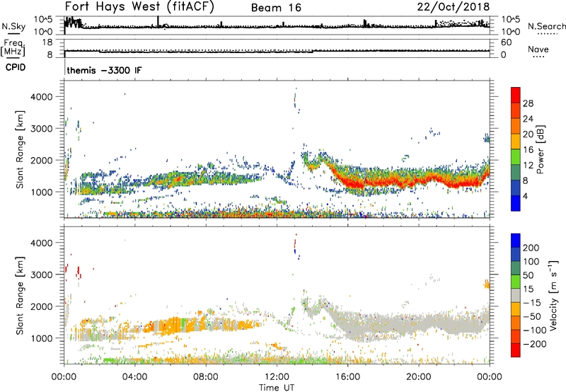Image resolution: width=566 pixels, height=392 pixels.
Task: Click the '08:00' time tick label
Action: 206,377
